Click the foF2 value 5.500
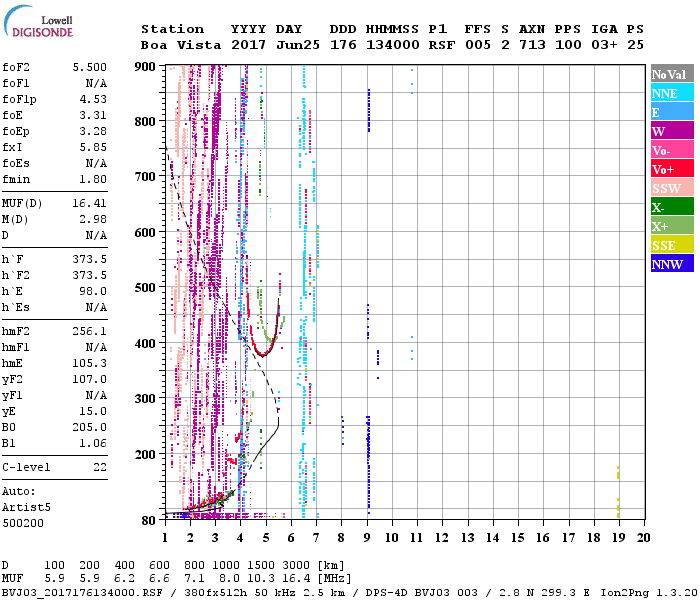Image resolution: width=700 pixels, height=600 pixels. click(x=90, y=67)
